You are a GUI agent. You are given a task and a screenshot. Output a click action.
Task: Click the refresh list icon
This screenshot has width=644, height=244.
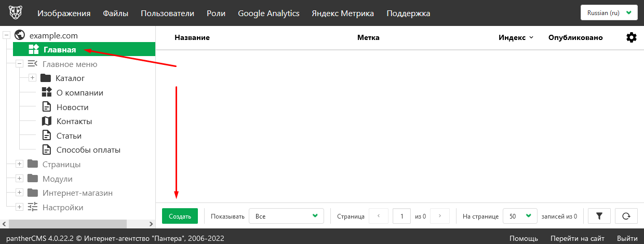click(626, 216)
